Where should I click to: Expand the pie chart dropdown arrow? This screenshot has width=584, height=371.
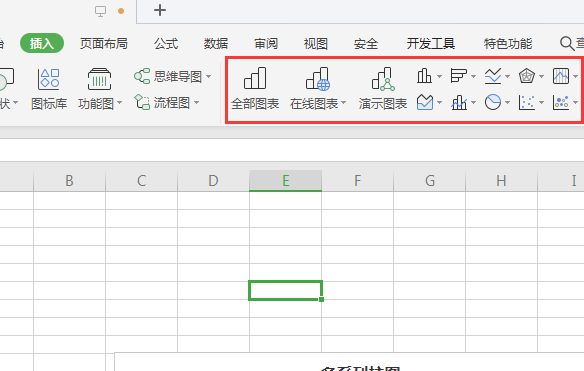click(507, 102)
